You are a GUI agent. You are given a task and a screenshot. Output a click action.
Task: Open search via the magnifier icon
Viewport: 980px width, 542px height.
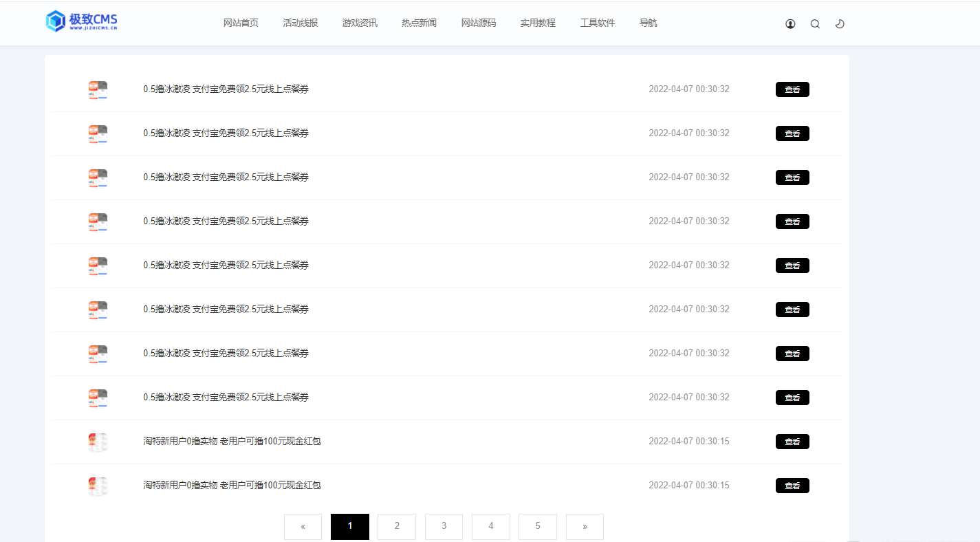tap(815, 24)
